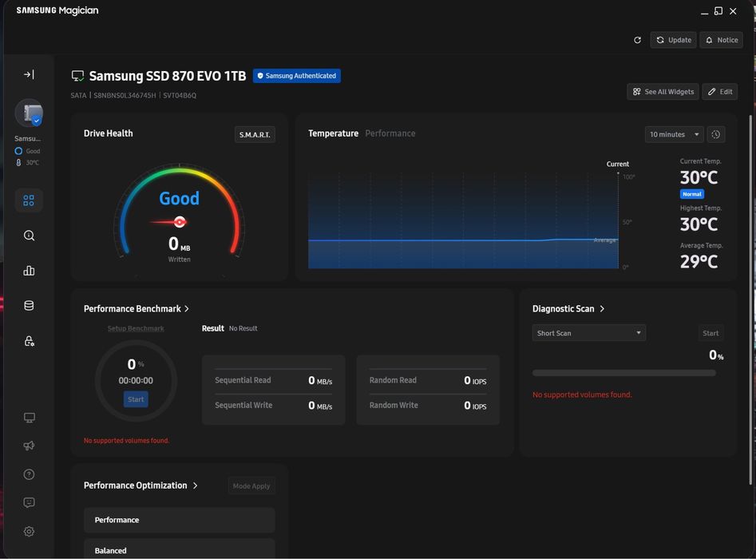756x559 pixels.
Task: Click the 'Good' status text in sidebar
Action: point(33,151)
